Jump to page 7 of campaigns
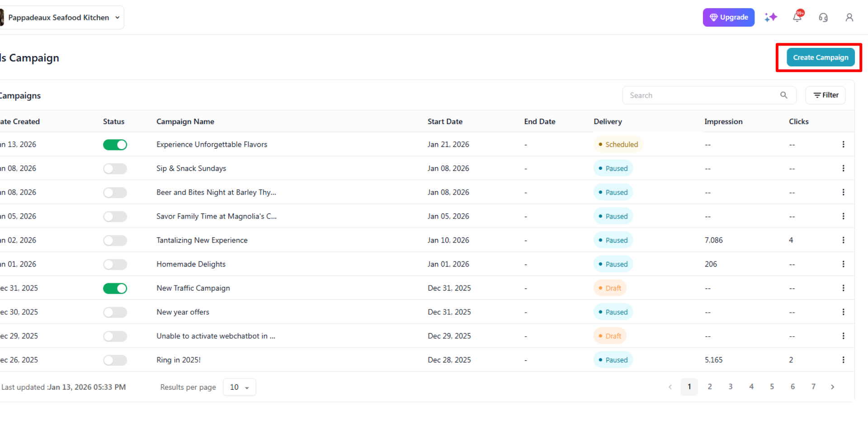This screenshot has height=430, width=868. pyautogui.click(x=813, y=387)
